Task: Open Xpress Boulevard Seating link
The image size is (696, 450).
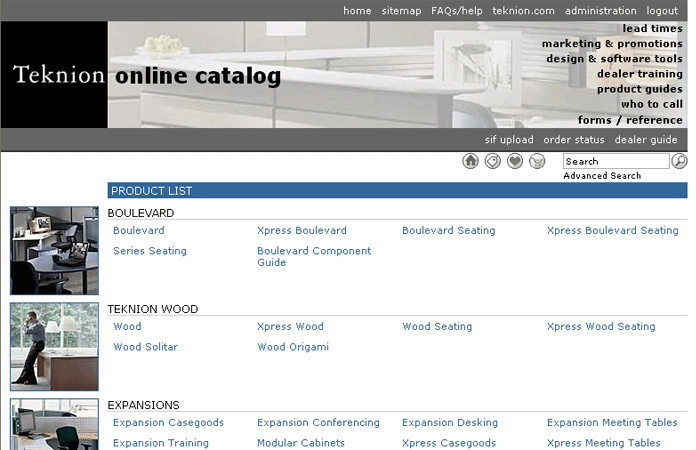Action: (x=613, y=230)
